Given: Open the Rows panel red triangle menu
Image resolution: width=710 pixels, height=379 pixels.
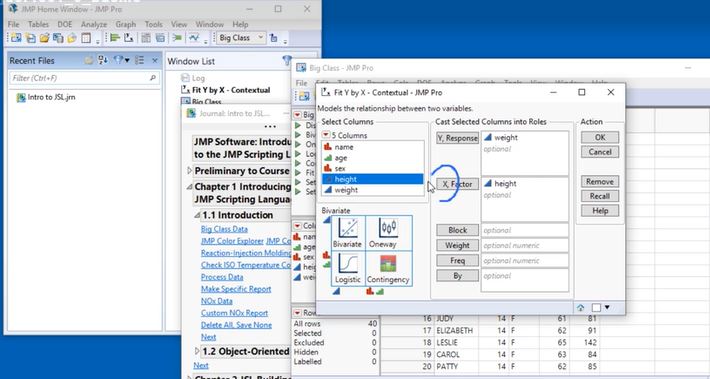Looking at the screenshot, I should coord(297,313).
